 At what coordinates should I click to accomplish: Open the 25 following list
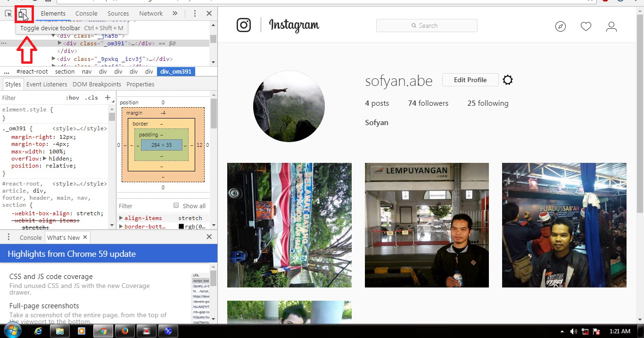click(x=488, y=103)
